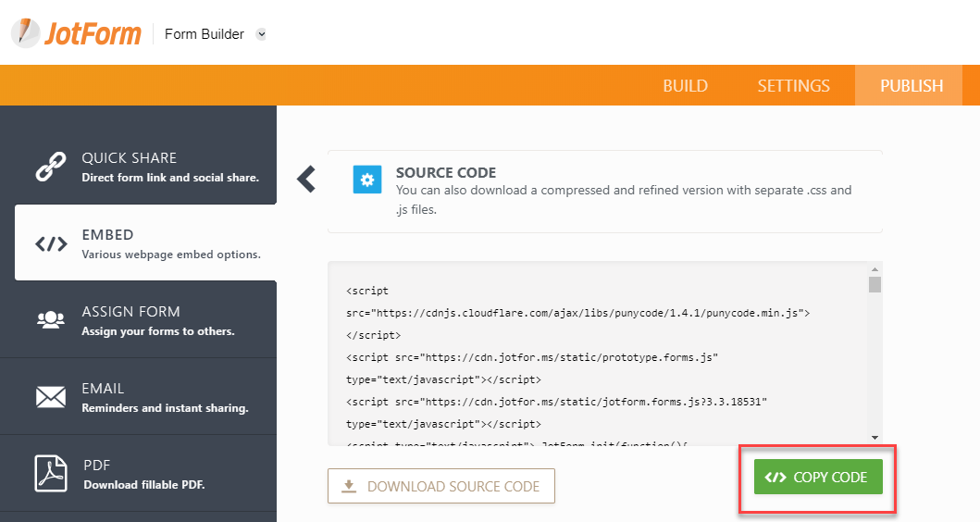Click the Assign Form people icon
980x522 pixels.
[51, 319]
